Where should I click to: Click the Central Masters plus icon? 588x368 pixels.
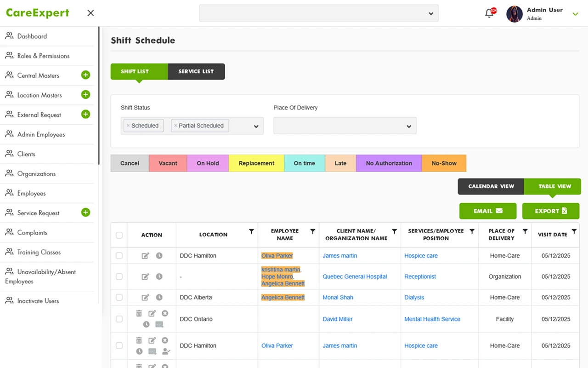85,75
